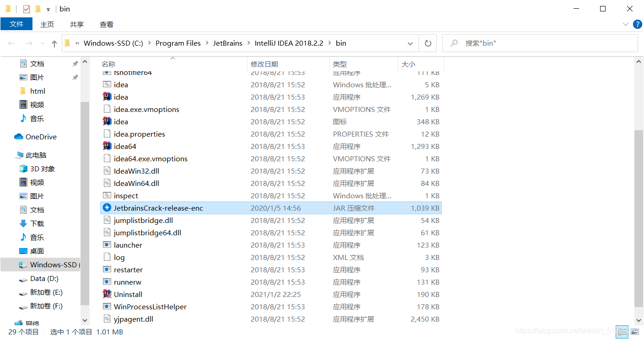Navigate to Windows-SSD (C:) in breadcrumb
The width and height of the screenshot is (644, 339).
coord(113,43)
